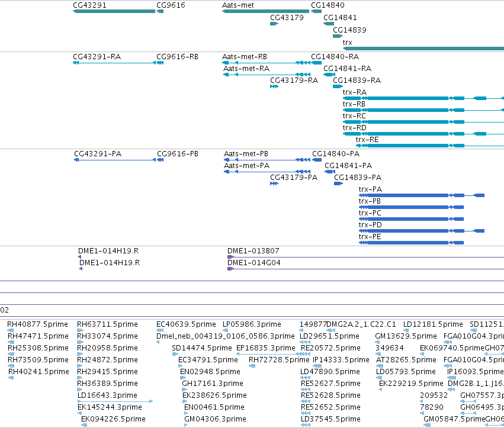504x428 pixels.
Task: Click the GH17161.3prime EST label
Action: coord(213,384)
